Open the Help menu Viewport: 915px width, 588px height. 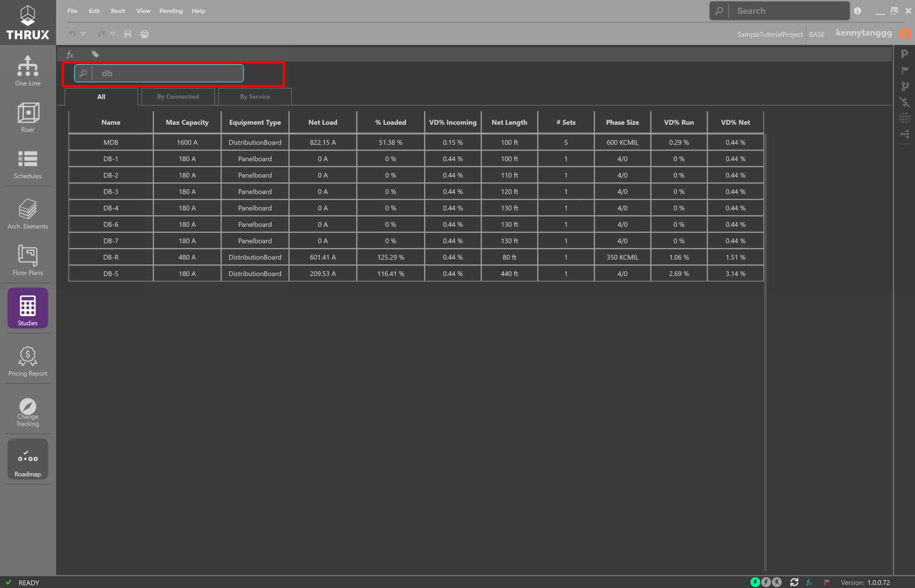(198, 11)
